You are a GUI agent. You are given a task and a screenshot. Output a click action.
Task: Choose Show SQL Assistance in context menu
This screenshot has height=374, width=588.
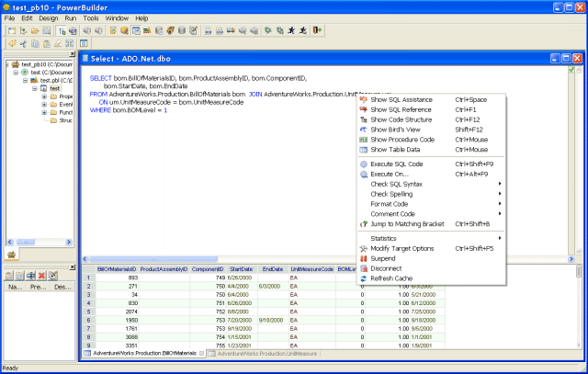[431, 99]
